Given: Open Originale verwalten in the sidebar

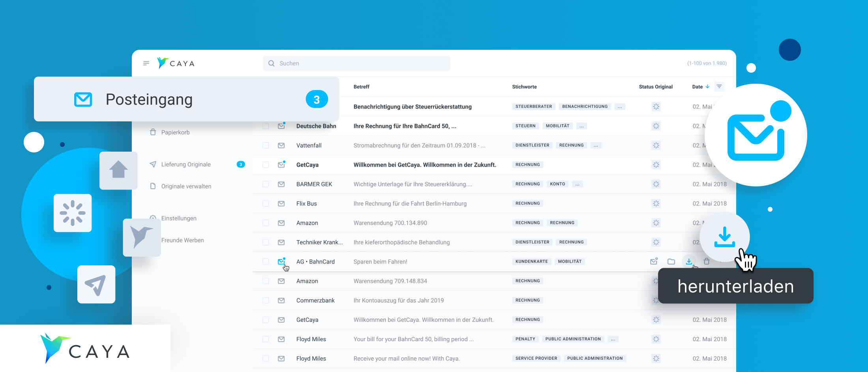Looking at the screenshot, I should point(186,186).
